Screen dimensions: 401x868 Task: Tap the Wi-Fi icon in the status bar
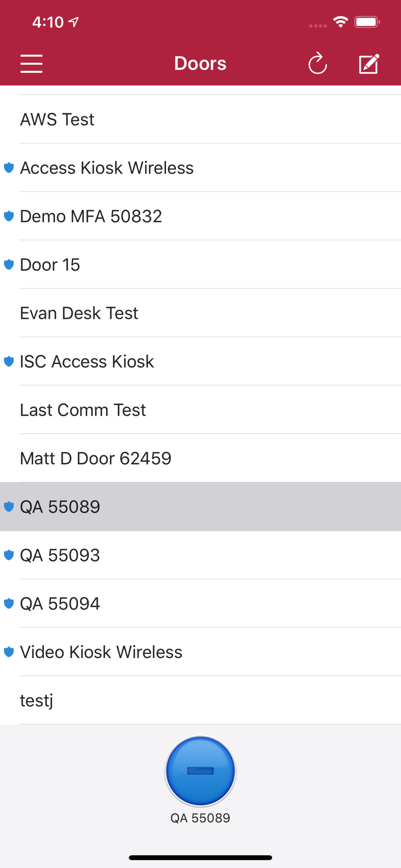341,21
